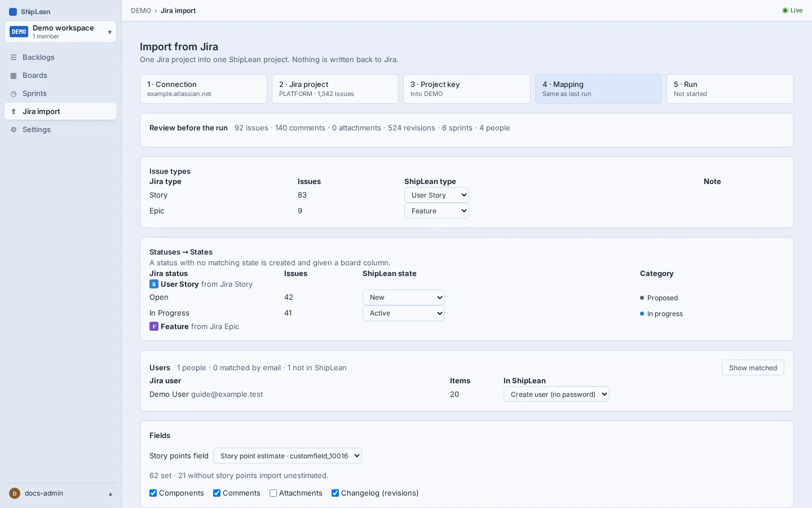Open the ShipLean type dropdown for Story

point(436,195)
